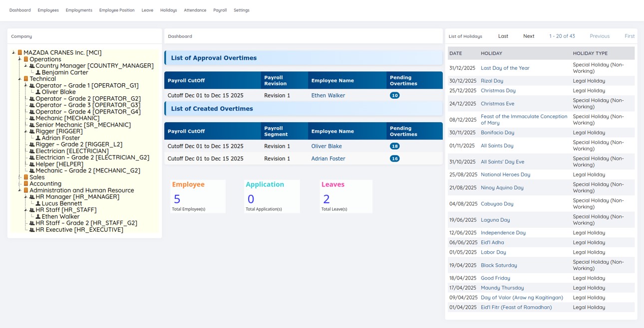Viewport: 644px width, 328px height.
Task: Click the group icon beside Country Manager
Action: click(32, 66)
